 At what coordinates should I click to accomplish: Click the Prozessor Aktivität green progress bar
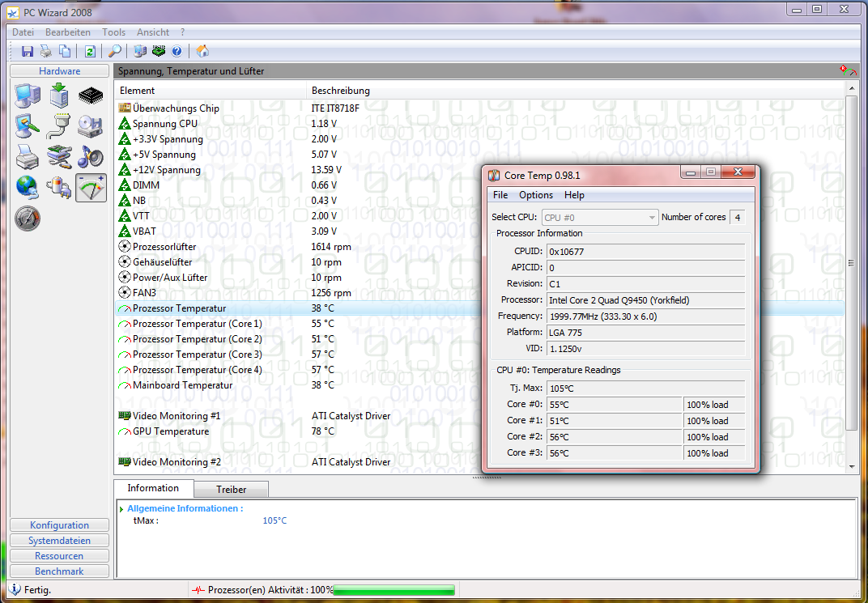click(394, 590)
